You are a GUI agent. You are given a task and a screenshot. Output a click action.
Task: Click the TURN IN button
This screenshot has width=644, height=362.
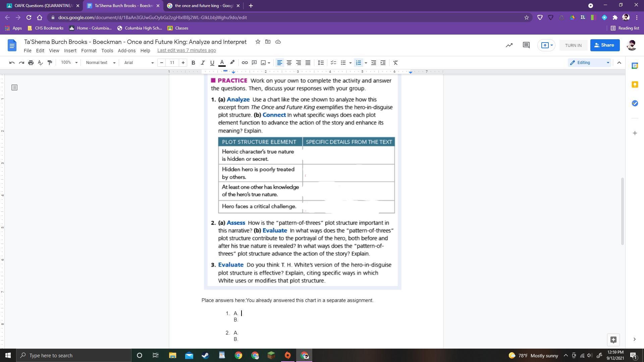(x=573, y=45)
